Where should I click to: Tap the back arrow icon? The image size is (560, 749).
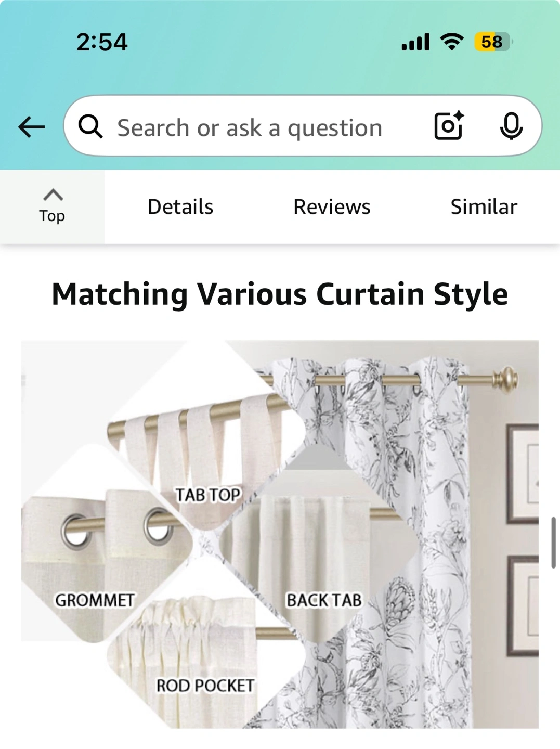tap(32, 127)
